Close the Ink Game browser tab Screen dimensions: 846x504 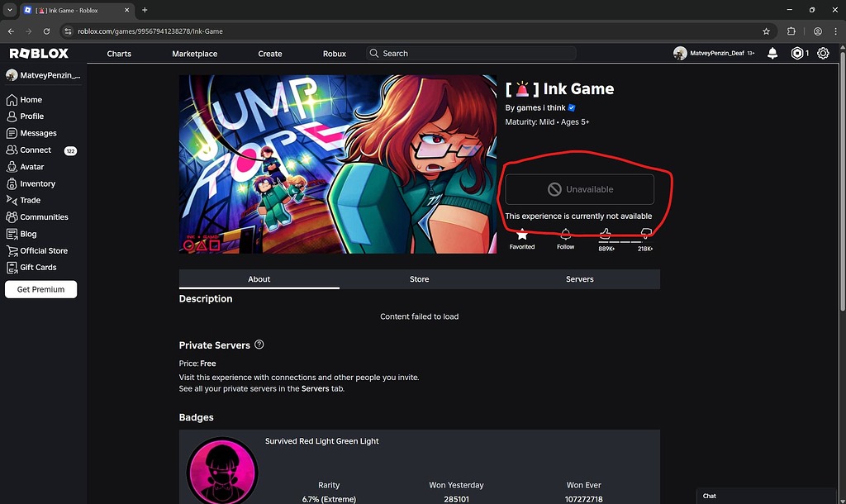pyautogui.click(x=126, y=10)
